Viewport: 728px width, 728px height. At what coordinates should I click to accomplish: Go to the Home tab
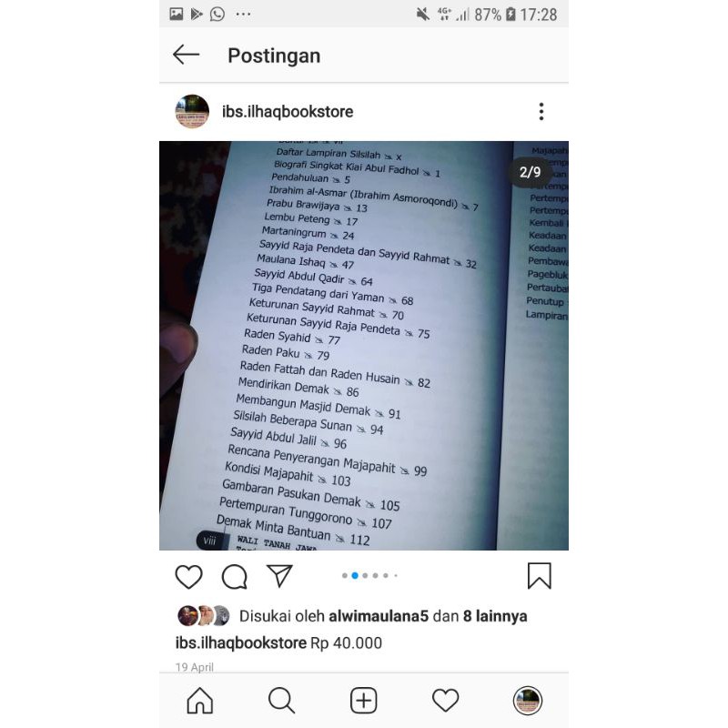click(199, 700)
